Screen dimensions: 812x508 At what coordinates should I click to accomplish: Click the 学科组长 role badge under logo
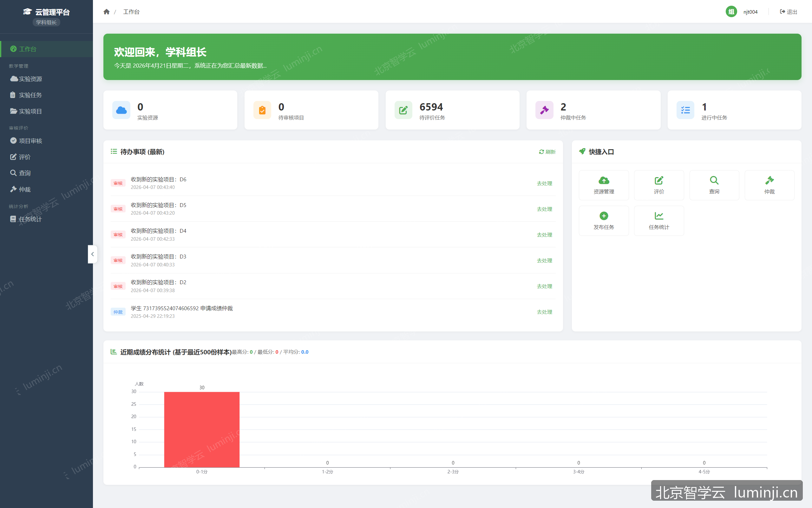click(x=46, y=22)
